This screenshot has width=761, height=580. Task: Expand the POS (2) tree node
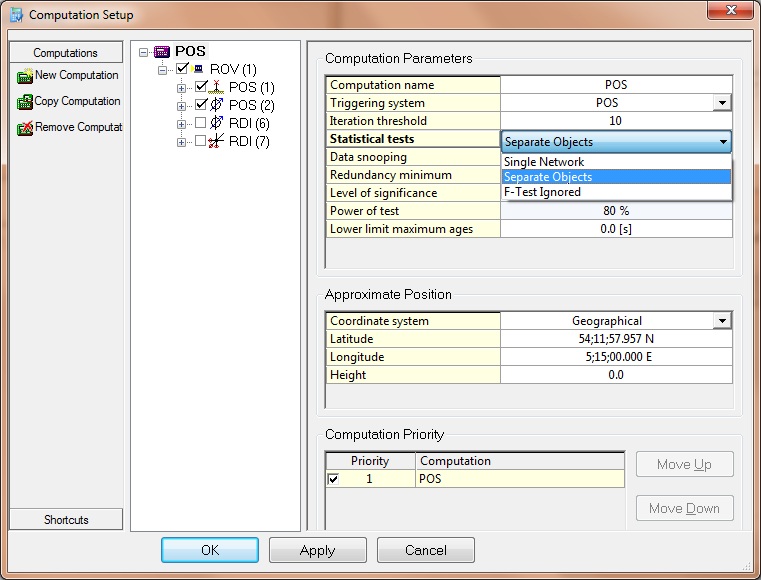[181, 106]
